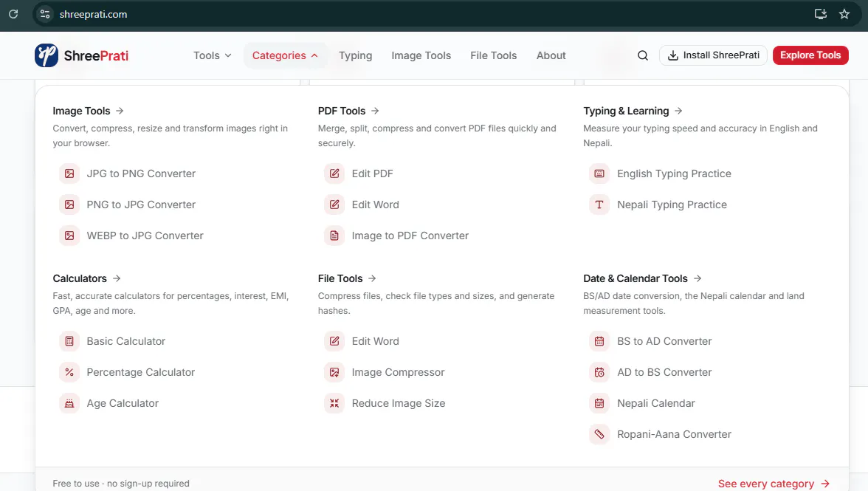This screenshot has width=868, height=491.
Task: Click the PNG to JPG Converter icon
Action: pyautogui.click(x=69, y=205)
